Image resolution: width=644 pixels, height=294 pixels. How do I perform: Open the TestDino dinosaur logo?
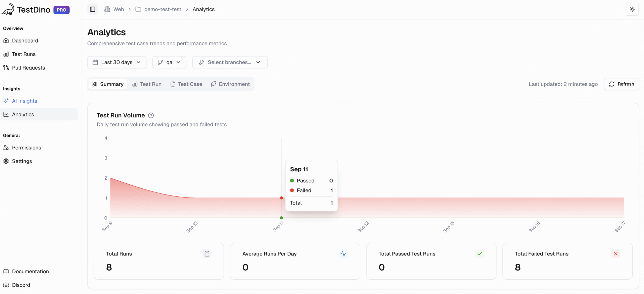pyautogui.click(x=8, y=10)
